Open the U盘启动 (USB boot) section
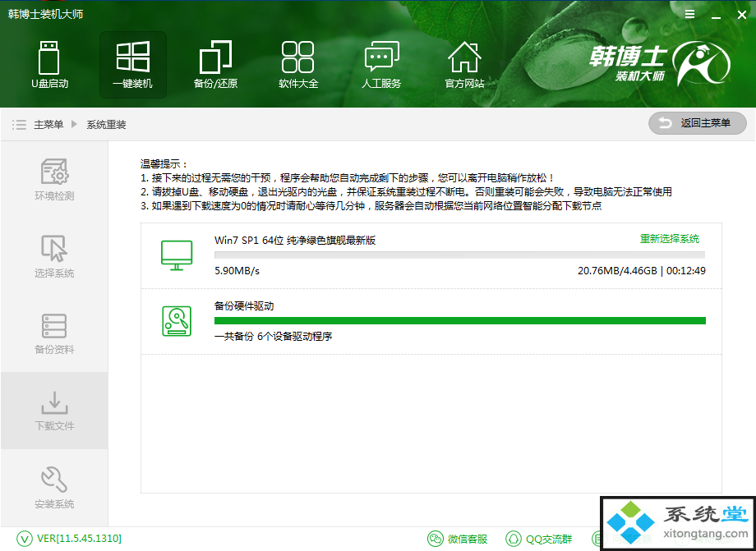 click(x=49, y=65)
